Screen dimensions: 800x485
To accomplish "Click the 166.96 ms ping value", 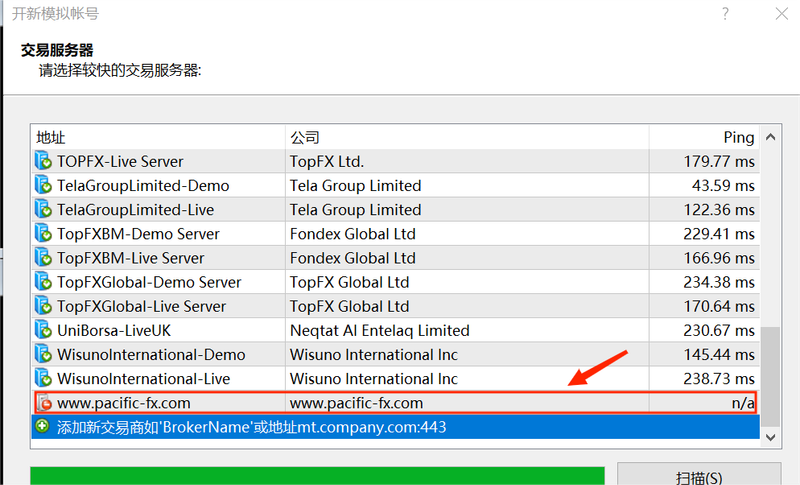I will point(719,258).
